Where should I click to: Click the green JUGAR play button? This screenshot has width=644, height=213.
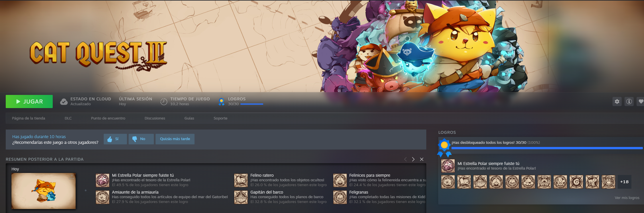(29, 101)
